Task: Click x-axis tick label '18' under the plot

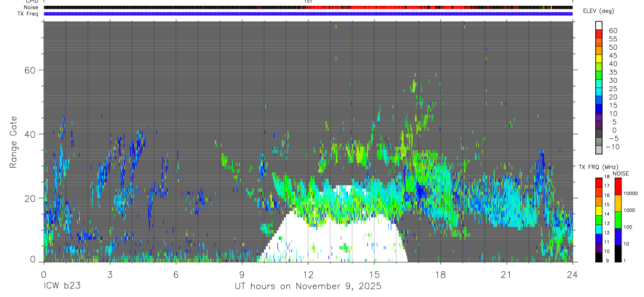Action: [x=440, y=274]
